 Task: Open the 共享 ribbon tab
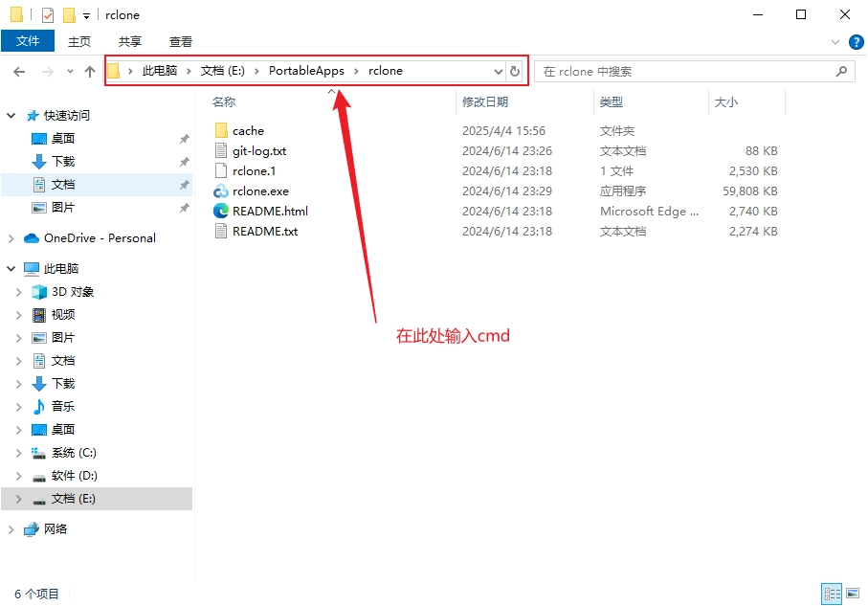130,41
